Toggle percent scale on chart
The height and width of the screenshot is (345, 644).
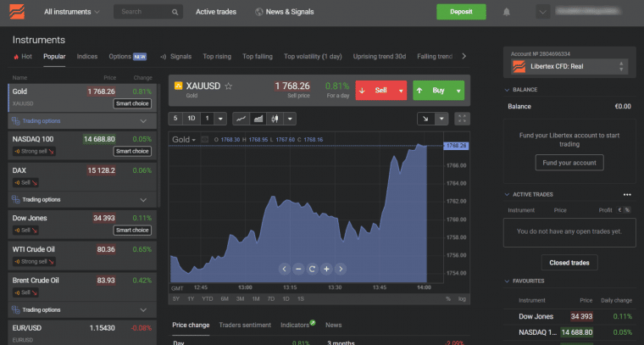pyautogui.click(x=448, y=298)
